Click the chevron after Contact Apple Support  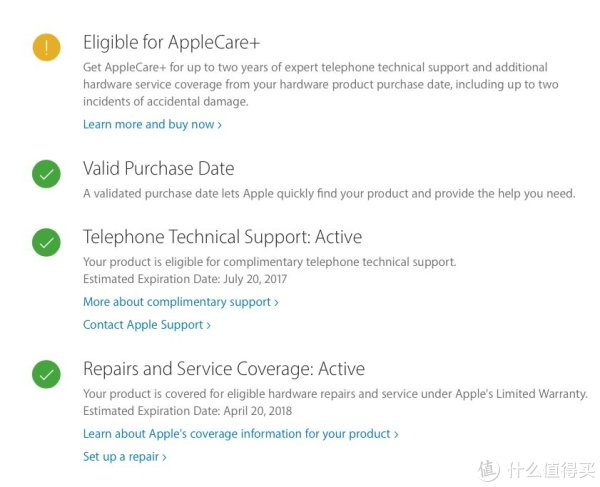209,326
